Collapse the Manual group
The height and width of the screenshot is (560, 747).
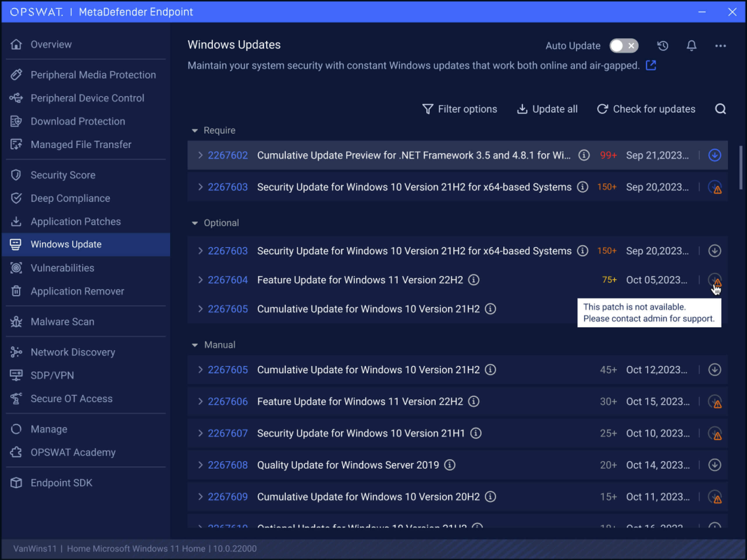195,345
